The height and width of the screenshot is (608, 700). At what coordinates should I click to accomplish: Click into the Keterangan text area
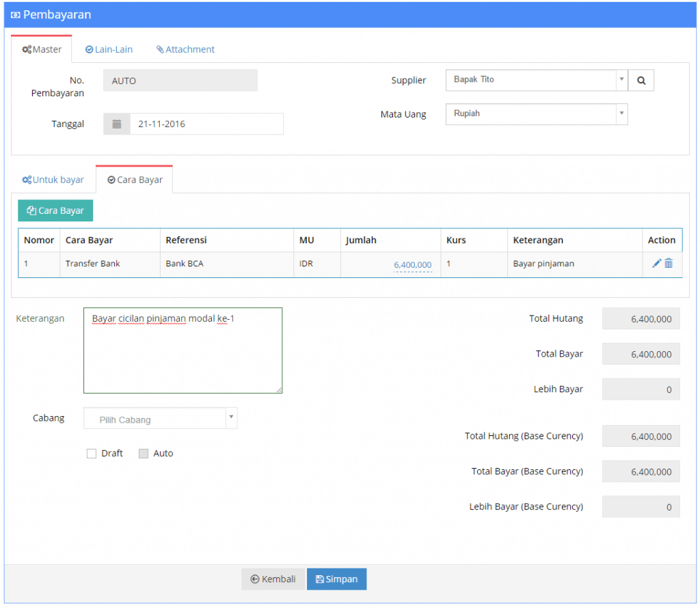pyautogui.click(x=183, y=350)
